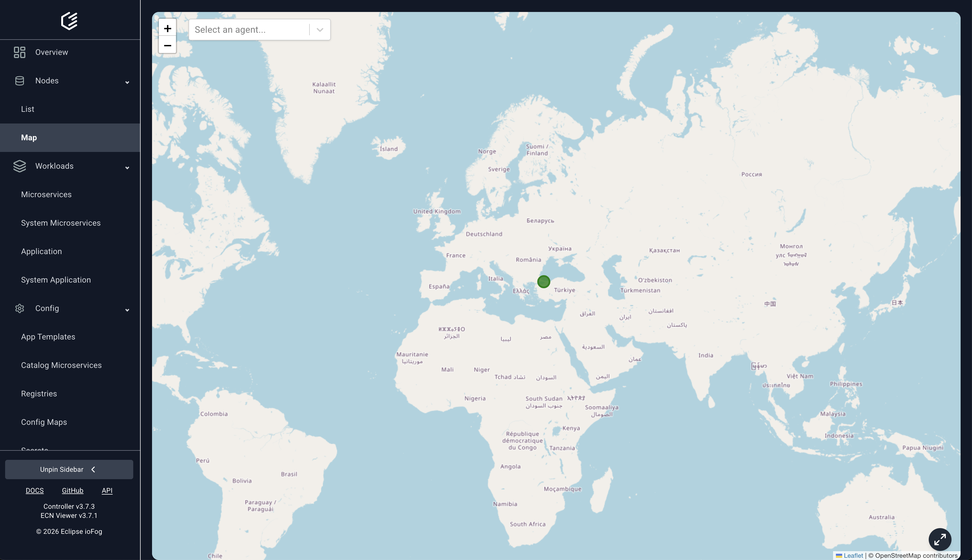Zoom out using the minus control
The width and height of the screenshot is (972, 560).
tap(167, 46)
